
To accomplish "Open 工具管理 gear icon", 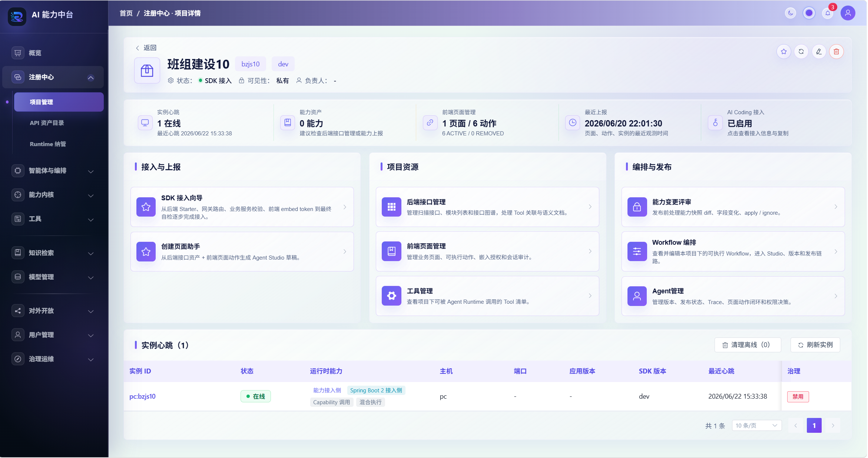I will pos(391,296).
